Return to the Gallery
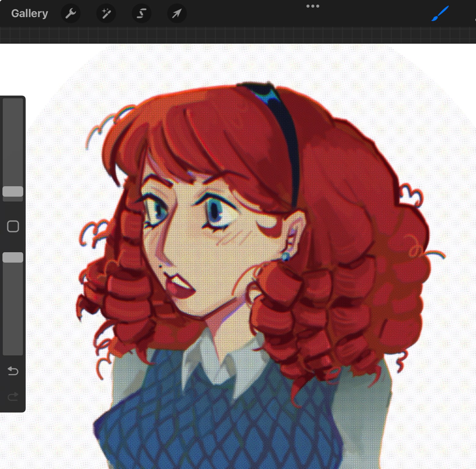 pyautogui.click(x=30, y=13)
